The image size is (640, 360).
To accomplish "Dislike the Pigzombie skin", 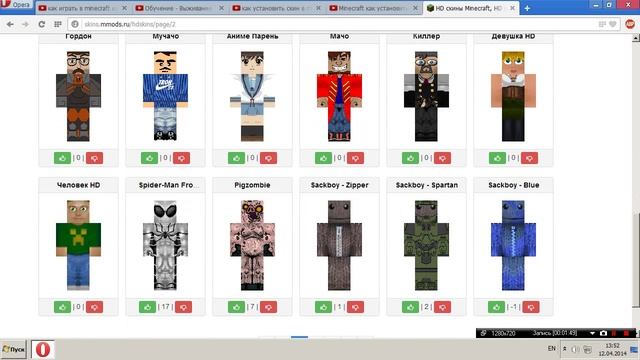I will pyautogui.click(x=268, y=307).
